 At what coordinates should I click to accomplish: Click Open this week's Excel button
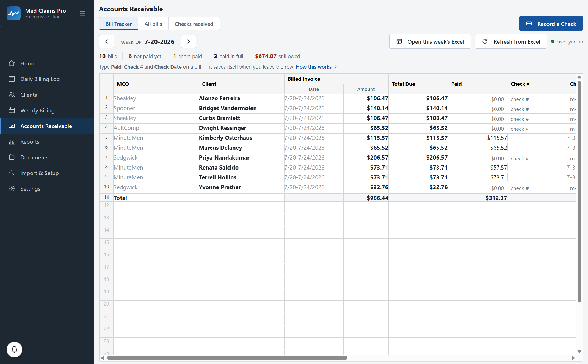430,41
